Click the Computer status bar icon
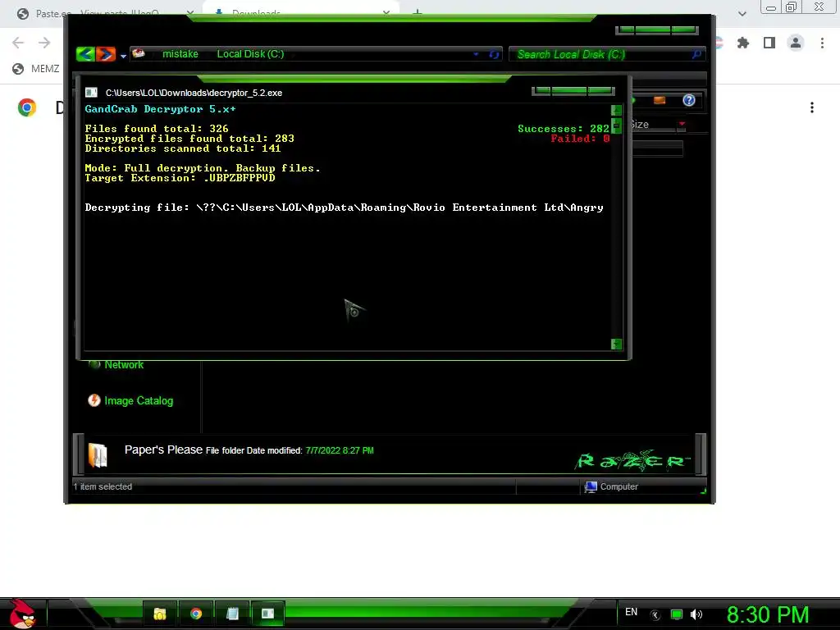 tap(591, 486)
